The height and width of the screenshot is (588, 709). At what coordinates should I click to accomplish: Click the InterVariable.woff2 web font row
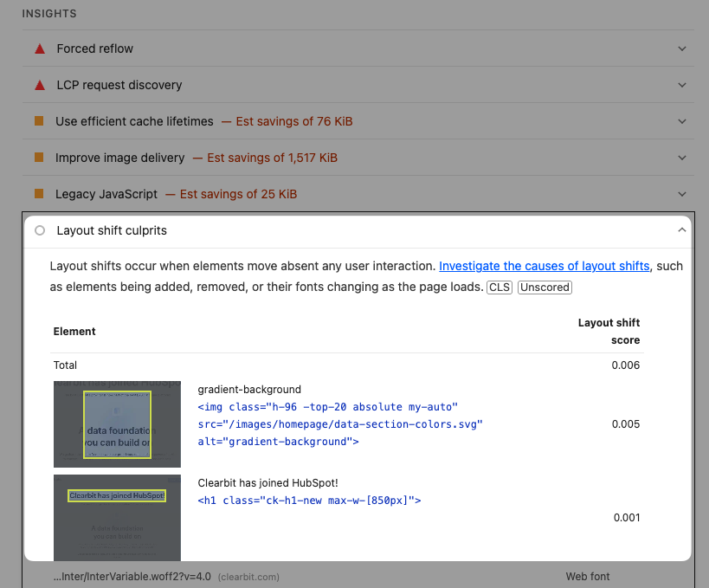coord(132,576)
